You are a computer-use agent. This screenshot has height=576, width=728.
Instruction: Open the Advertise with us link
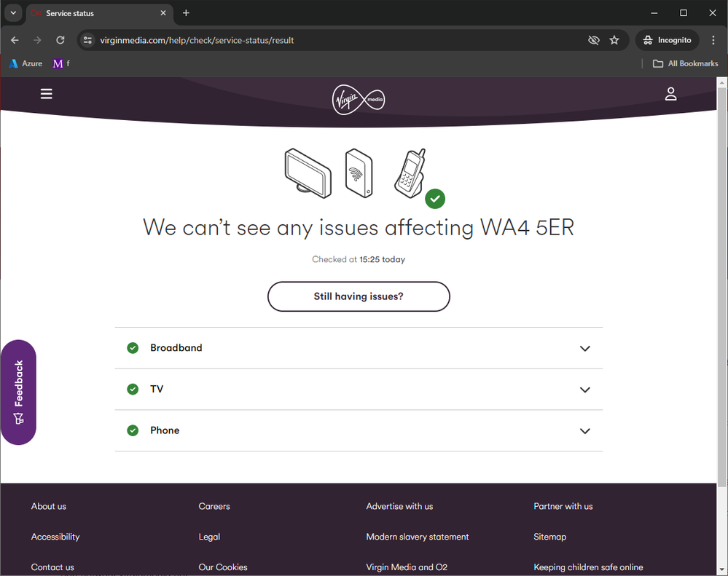[x=399, y=506]
